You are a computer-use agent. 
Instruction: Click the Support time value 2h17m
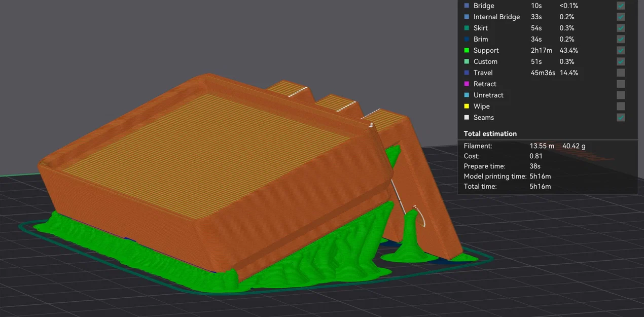point(541,50)
